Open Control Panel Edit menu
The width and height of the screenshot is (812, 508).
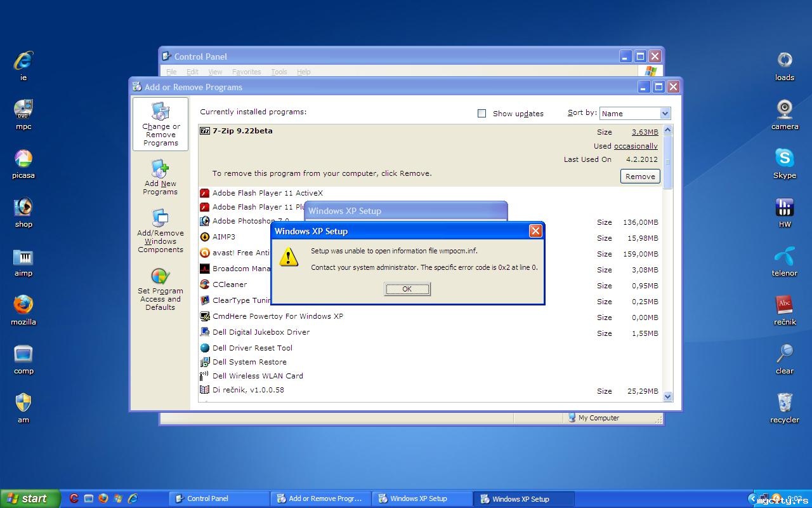point(192,72)
